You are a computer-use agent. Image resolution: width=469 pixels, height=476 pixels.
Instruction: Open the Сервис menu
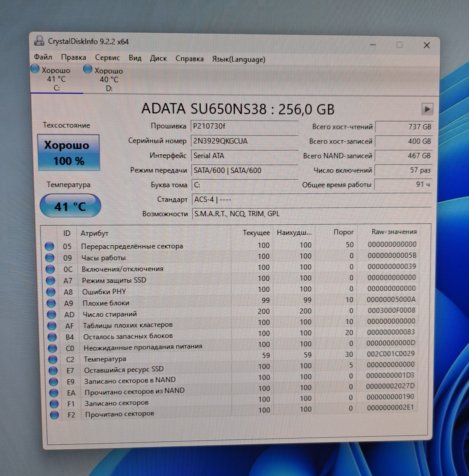pyautogui.click(x=107, y=58)
